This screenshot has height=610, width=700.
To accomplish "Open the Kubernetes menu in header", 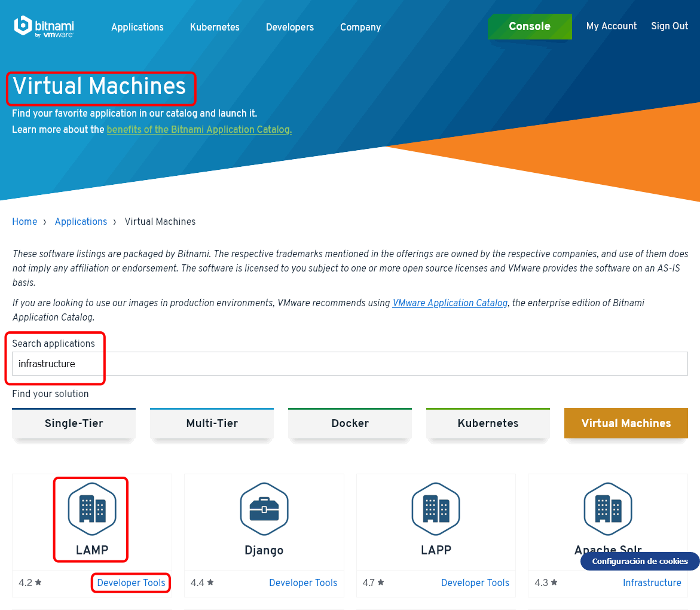I will pos(215,28).
